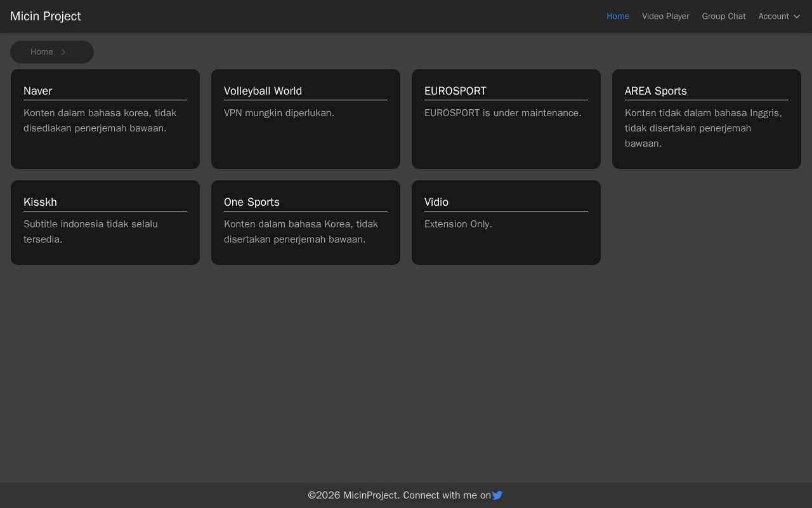
Task: Open the Group Chat page
Action: pos(724,17)
